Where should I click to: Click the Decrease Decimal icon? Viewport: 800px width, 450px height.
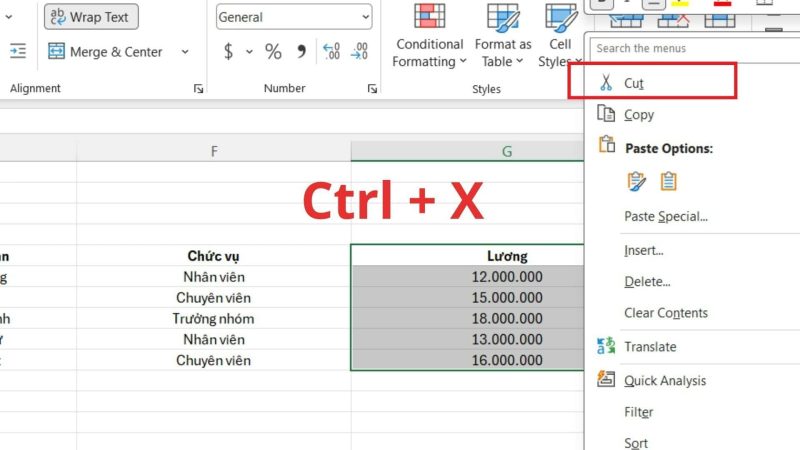(x=359, y=52)
